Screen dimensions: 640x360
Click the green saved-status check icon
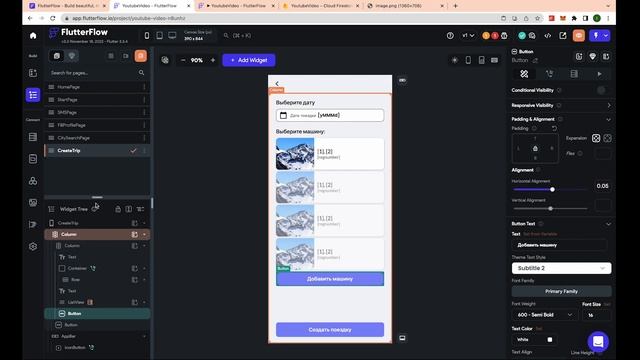coord(522,36)
